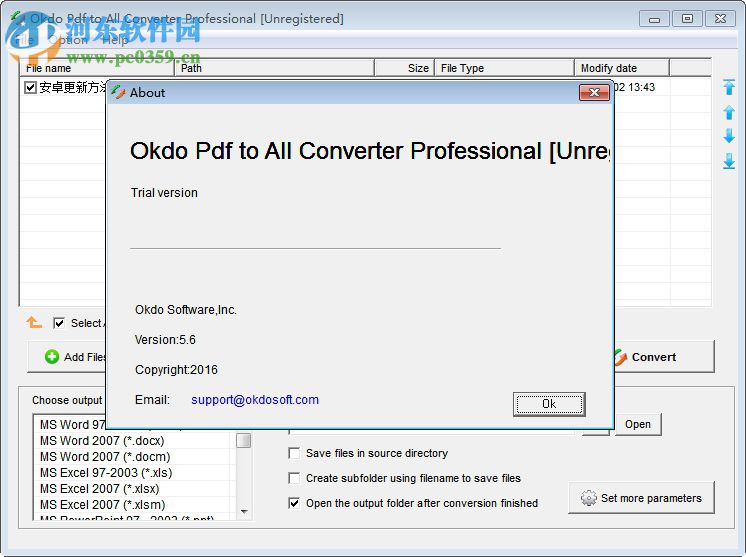Uncheck the first file row checkbox

(30, 88)
